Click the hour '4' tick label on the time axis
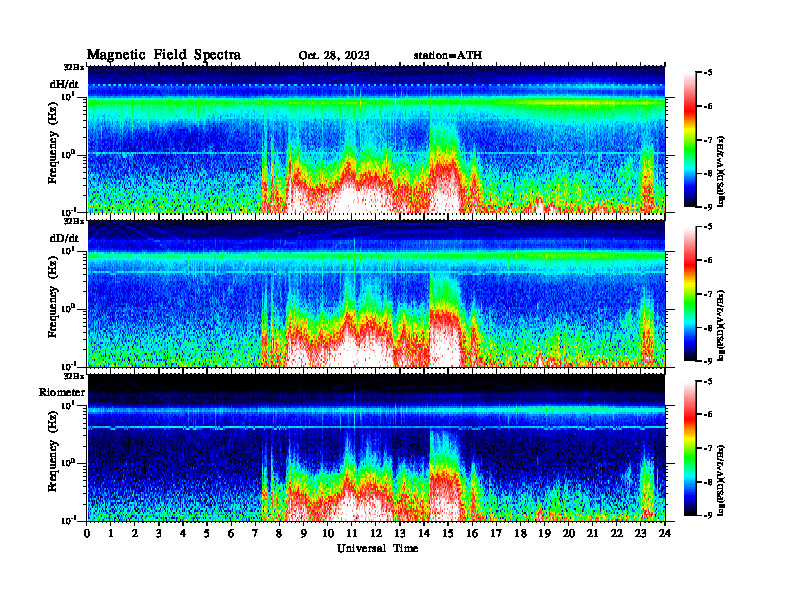This screenshot has width=792, height=612. (x=183, y=534)
